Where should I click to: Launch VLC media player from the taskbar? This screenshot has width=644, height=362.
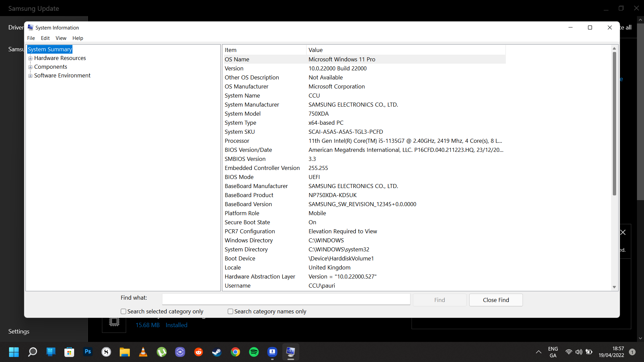click(x=143, y=352)
